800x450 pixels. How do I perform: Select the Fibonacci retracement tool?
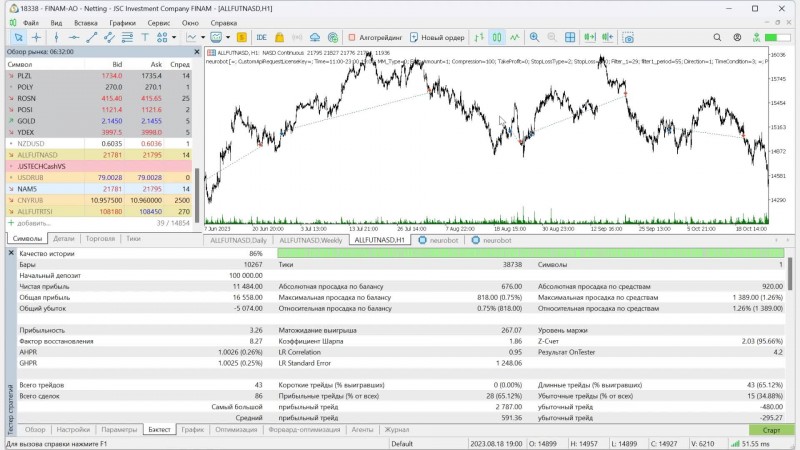pyautogui.click(x=127, y=37)
